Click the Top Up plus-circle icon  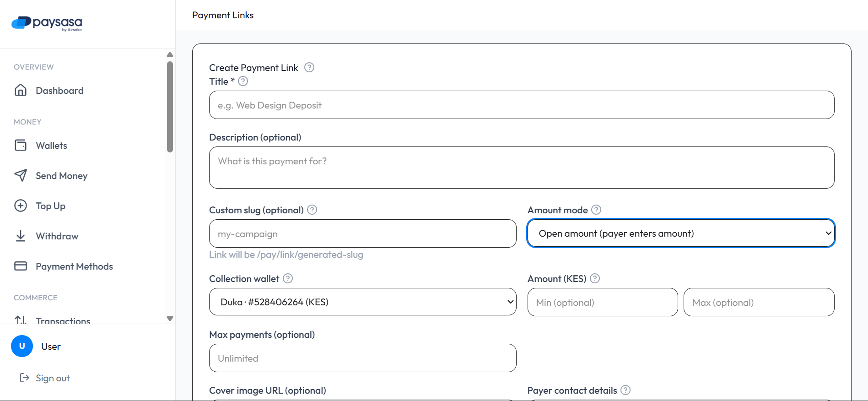pyautogui.click(x=21, y=206)
